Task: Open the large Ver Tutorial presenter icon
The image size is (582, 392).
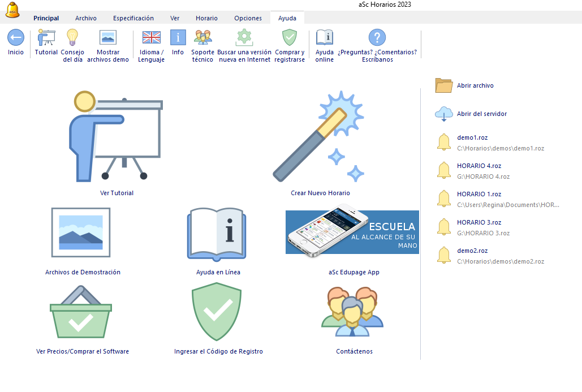Action: [116, 136]
